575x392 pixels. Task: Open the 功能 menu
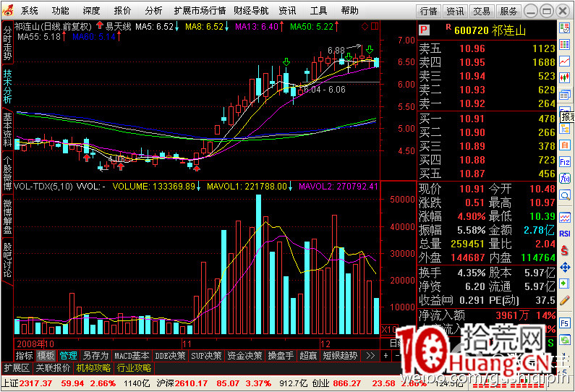pyautogui.click(x=60, y=11)
